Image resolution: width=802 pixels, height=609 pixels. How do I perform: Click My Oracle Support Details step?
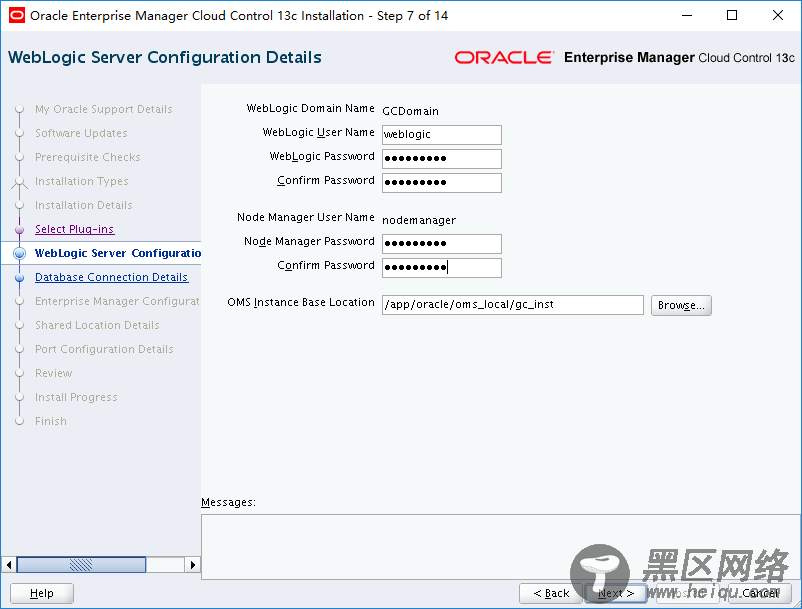(x=104, y=109)
